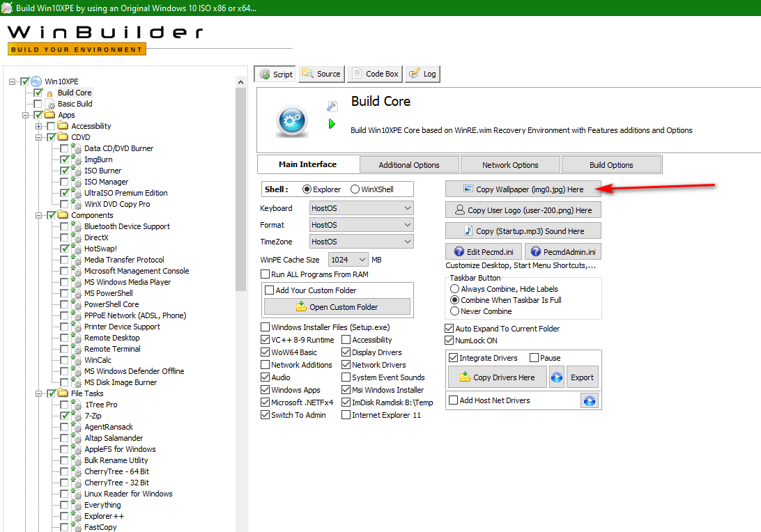The width and height of the screenshot is (761, 532).
Task: Select Linux Reader for Windows tree item
Action: (x=128, y=494)
